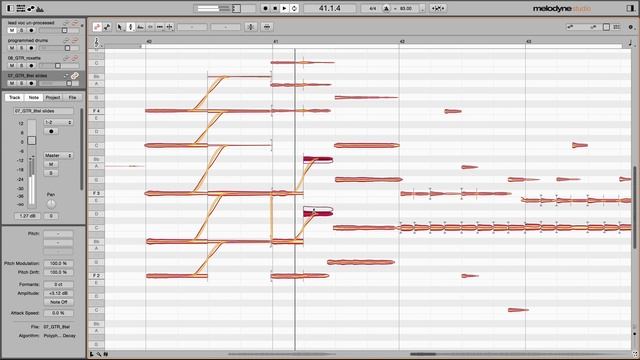The height and width of the screenshot is (360, 640).
Task: Switch to the Project tab
Action: (53, 97)
